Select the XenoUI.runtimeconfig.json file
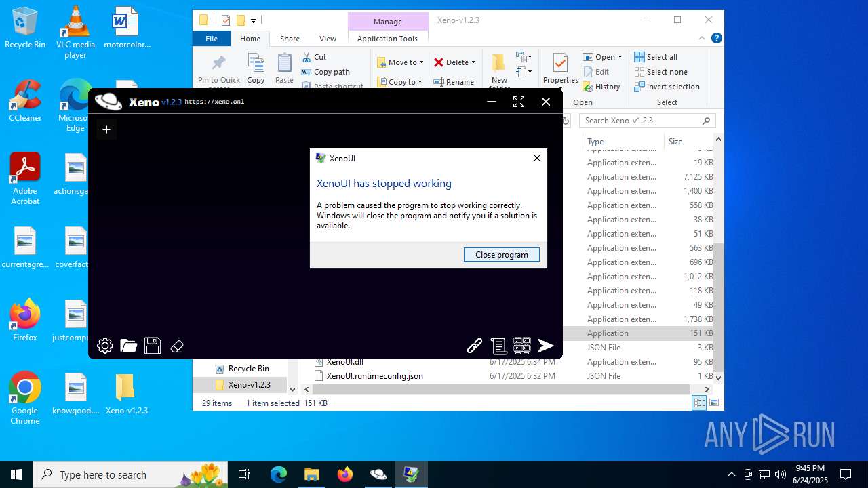 tap(374, 376)
